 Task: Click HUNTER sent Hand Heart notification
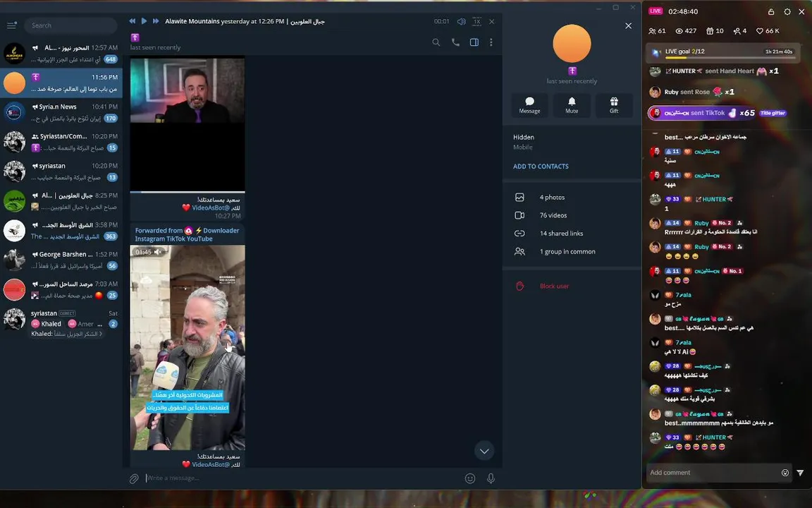tap(715, 71)
